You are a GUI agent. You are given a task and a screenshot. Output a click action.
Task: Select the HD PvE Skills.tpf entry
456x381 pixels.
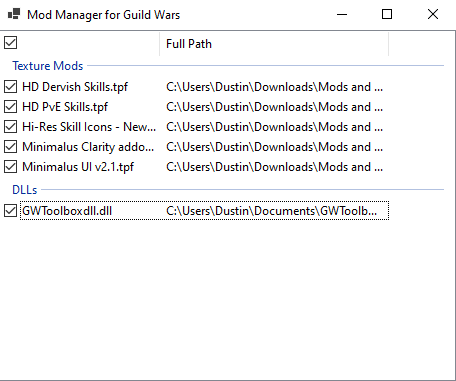65,107
